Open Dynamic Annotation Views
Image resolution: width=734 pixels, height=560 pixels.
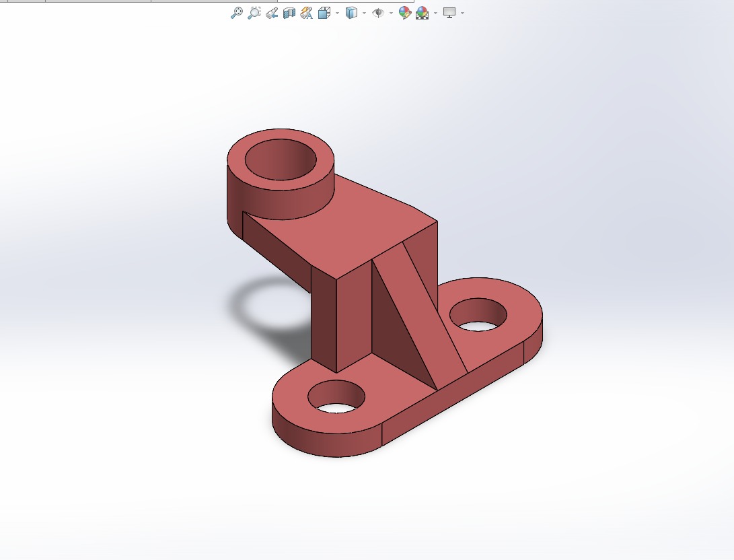[x=307, y=13]
